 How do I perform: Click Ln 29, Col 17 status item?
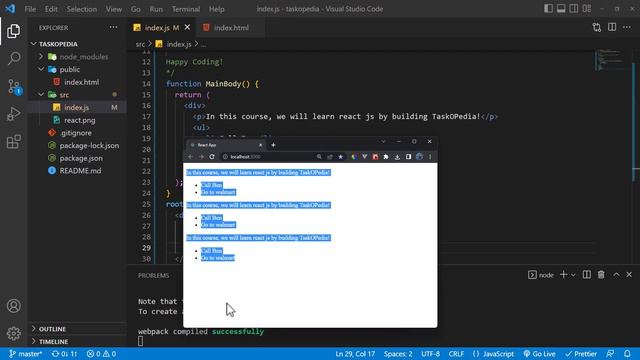tap(355, 353)
